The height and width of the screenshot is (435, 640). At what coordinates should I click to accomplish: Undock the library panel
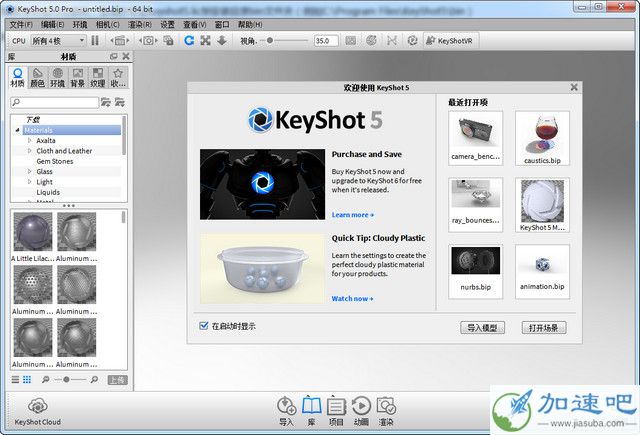tap(114, 56)
